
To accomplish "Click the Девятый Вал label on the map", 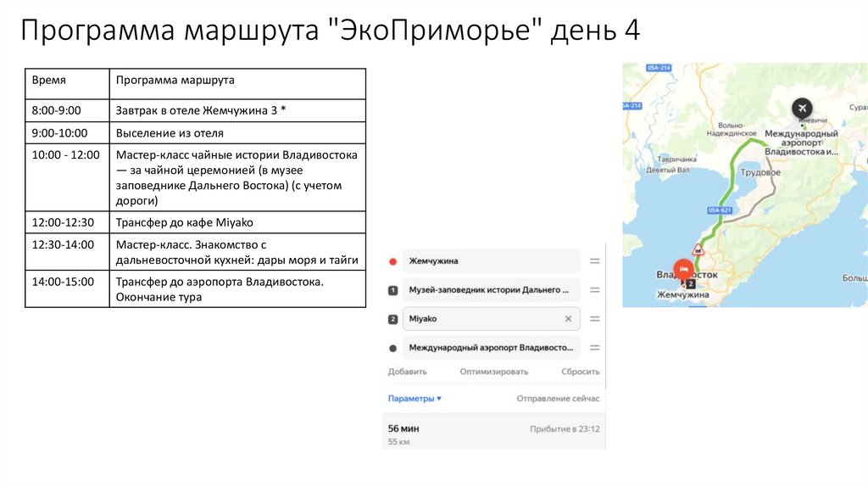I will (x=668, y=170).
